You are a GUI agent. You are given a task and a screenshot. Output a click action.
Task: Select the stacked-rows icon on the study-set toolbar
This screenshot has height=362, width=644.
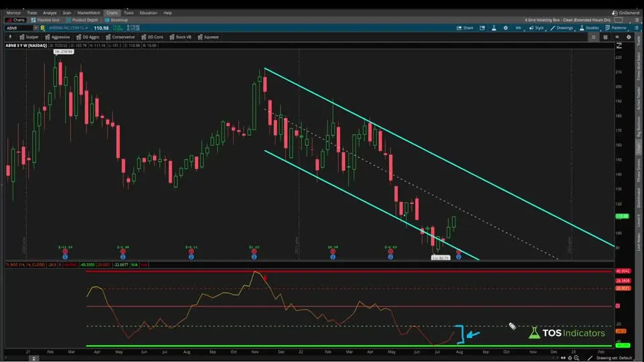pos(605,37)
